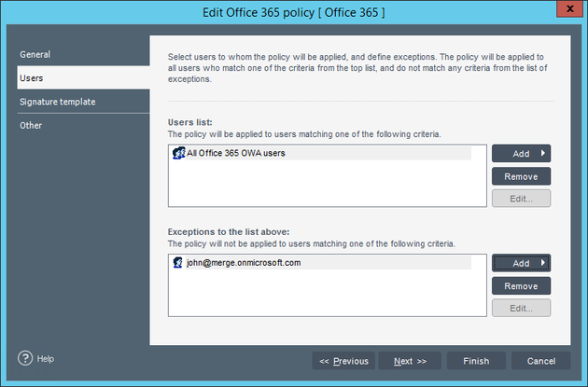Remove selected entry from Users list
The image size is (588, 387).
(521, 176)
